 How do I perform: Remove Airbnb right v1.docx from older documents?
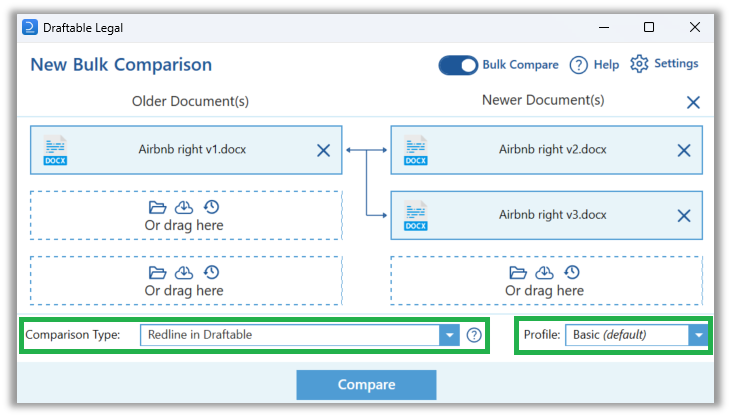323,151
